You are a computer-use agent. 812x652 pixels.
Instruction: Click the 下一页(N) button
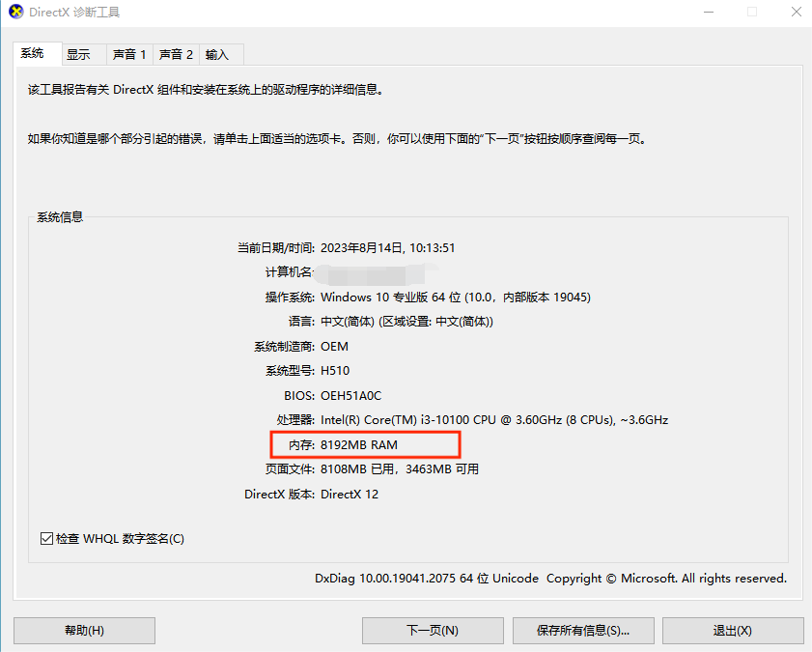[432, 630]
